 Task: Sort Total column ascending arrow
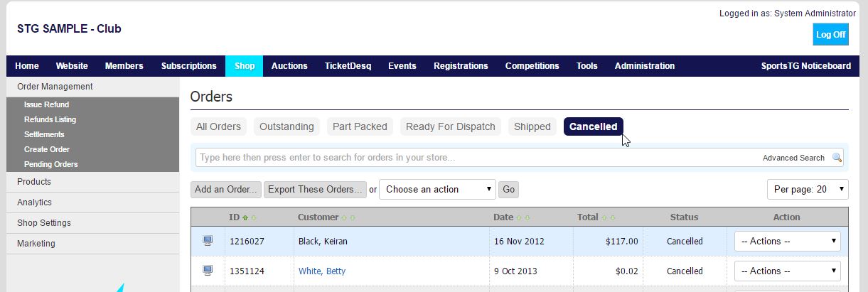pyautogui.click(x=604, y=217)
